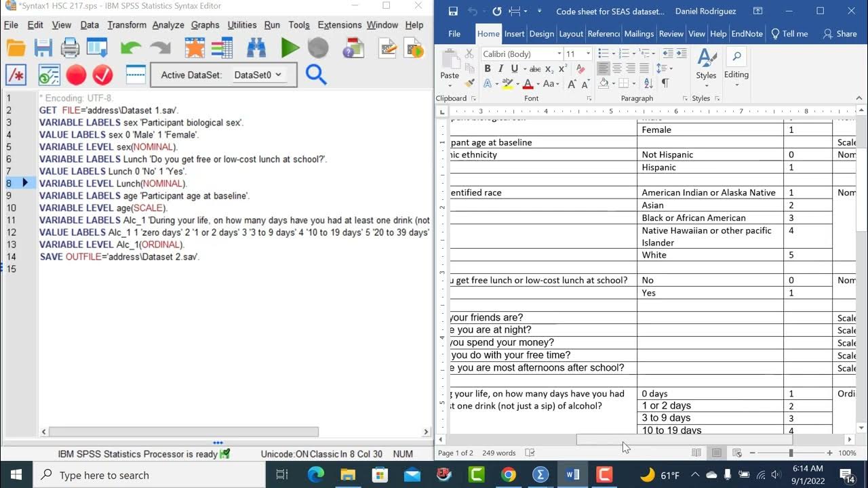Open the font size 11 dropdown
This screenshot has height=488, width=868.
(587, 54)
